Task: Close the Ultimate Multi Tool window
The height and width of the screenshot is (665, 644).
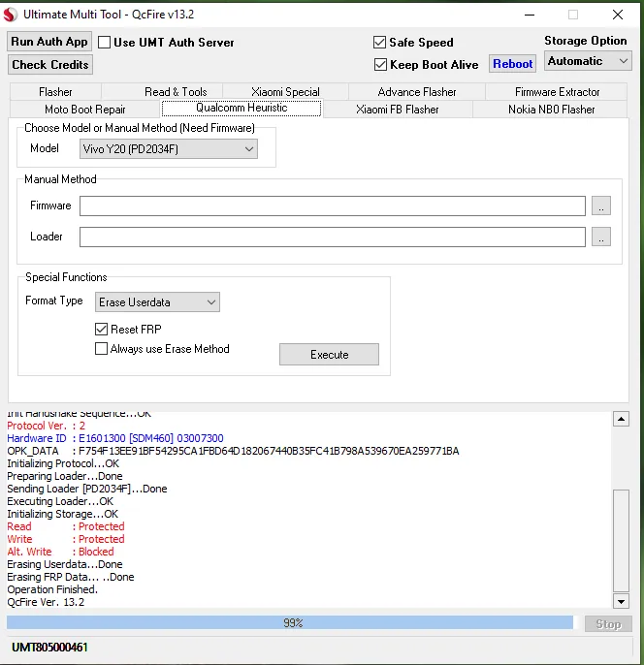Action: 618,15
